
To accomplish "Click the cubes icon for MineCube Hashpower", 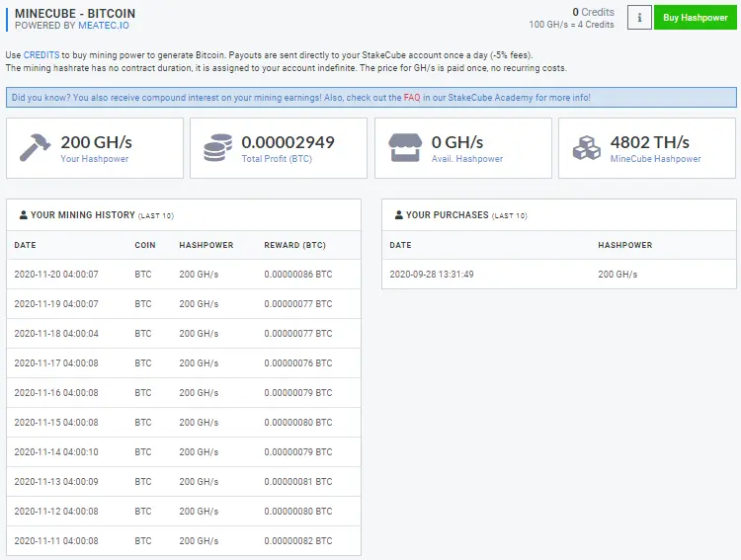I will pyautogui.click(x=587, y=147).
